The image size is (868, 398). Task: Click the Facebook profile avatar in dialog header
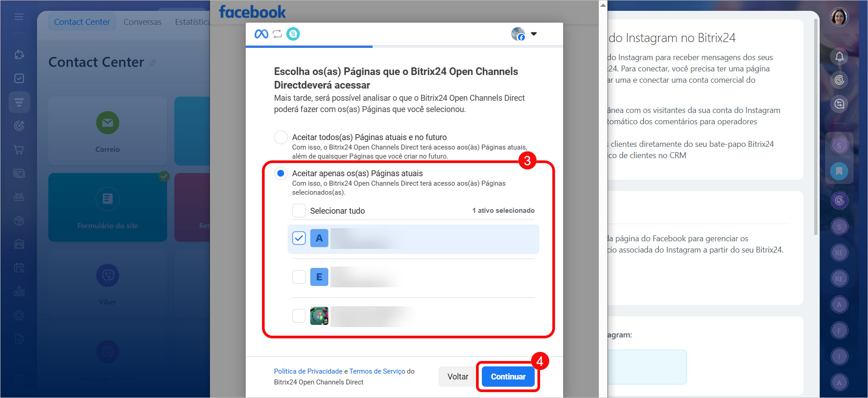[x=518, y=34]
